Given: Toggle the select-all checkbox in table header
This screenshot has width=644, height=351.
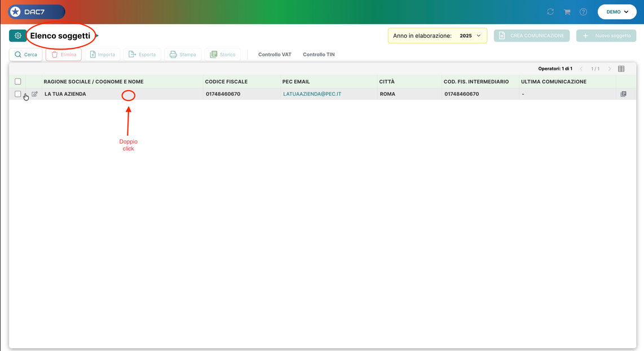Looking at the screenshot, I should [x=17, y=82].
